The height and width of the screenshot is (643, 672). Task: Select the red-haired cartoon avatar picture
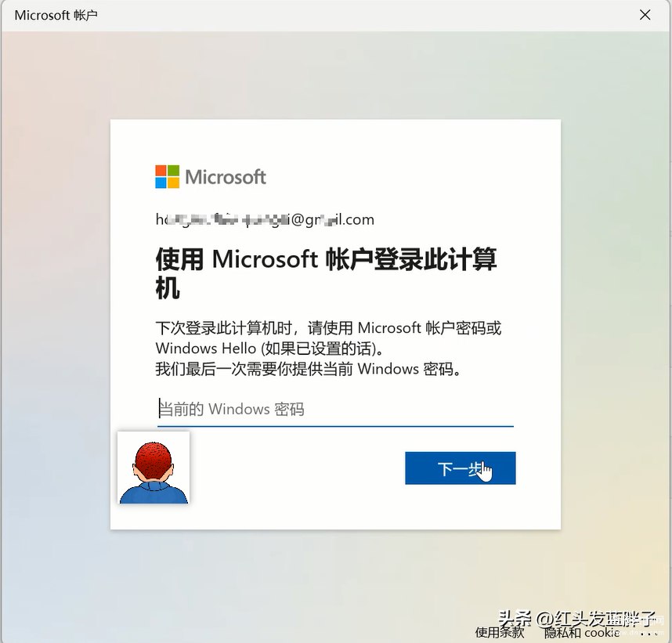pos(154,468)
